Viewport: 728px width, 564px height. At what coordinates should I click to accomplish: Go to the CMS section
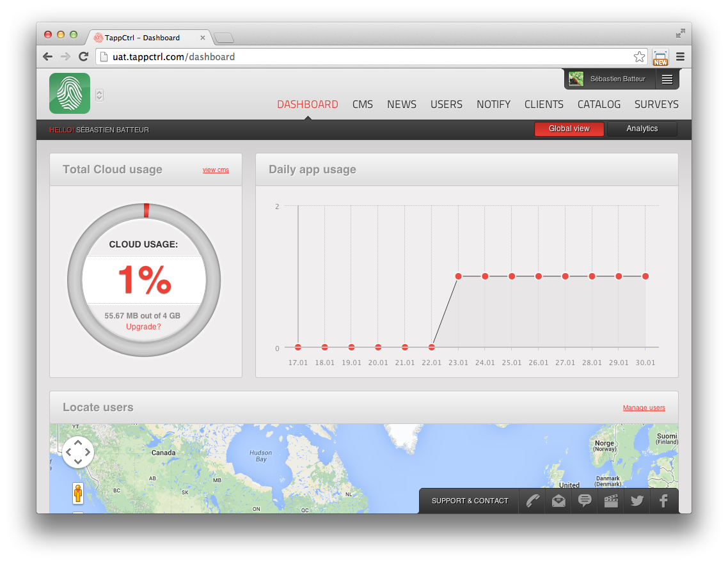pyautogui.click(x=363, y=104)
